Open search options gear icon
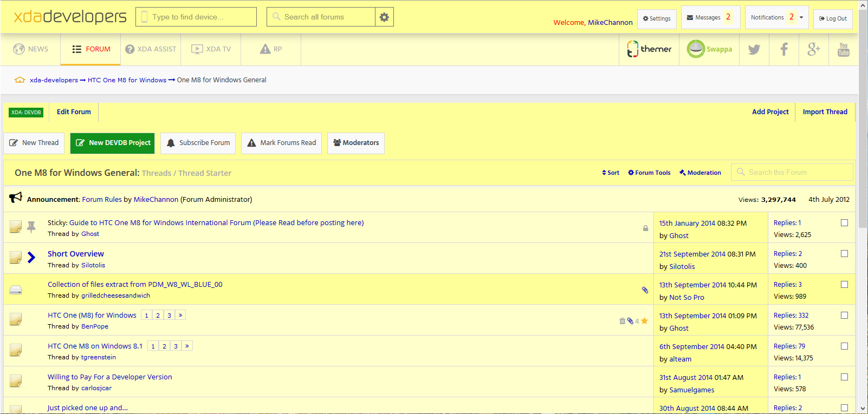 (x=384, y=17)
